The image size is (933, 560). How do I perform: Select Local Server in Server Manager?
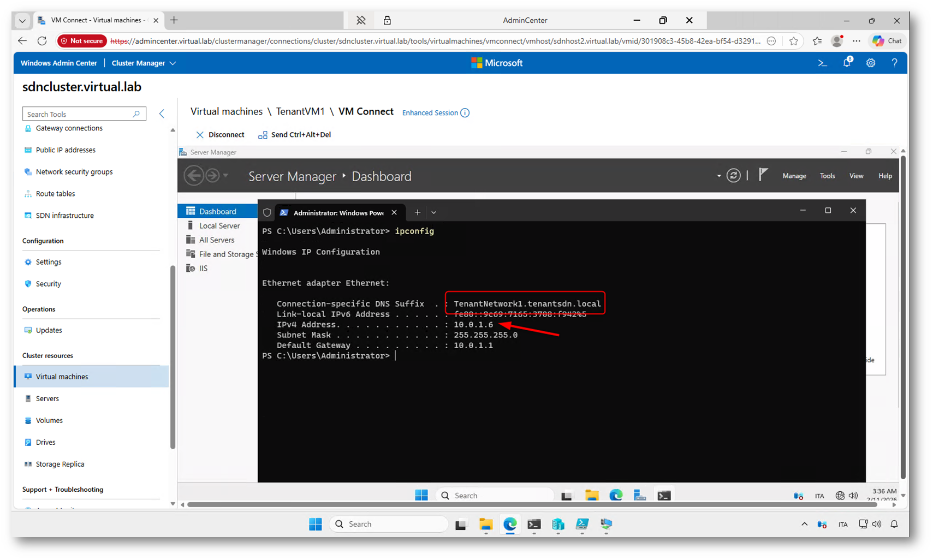[219, 225]
